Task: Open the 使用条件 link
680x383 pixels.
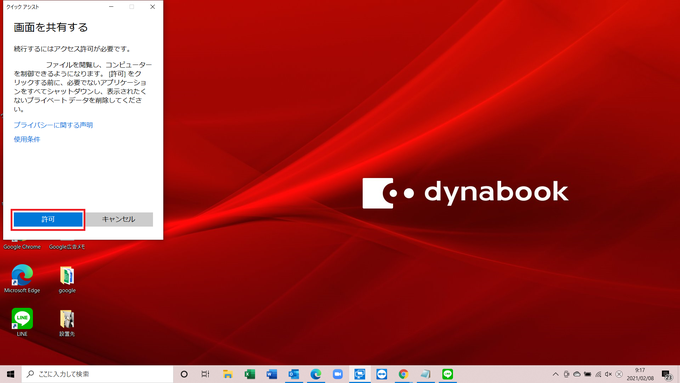Action: coord(27,139)
